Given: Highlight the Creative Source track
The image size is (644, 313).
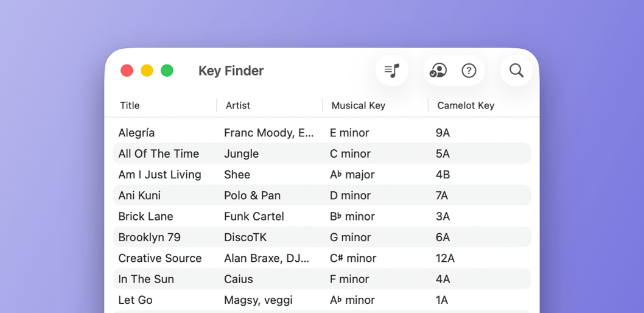Looking at the screenshot, I should 159,258.
